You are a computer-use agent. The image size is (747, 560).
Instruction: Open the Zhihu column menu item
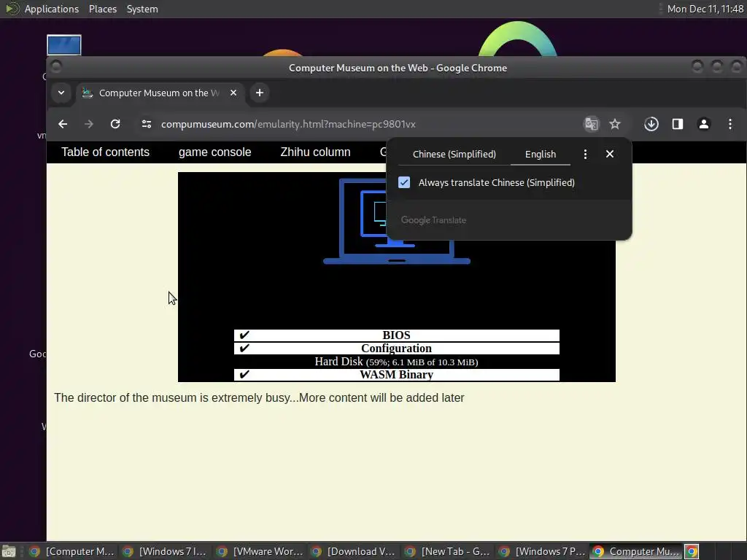(x=315, y=152)
